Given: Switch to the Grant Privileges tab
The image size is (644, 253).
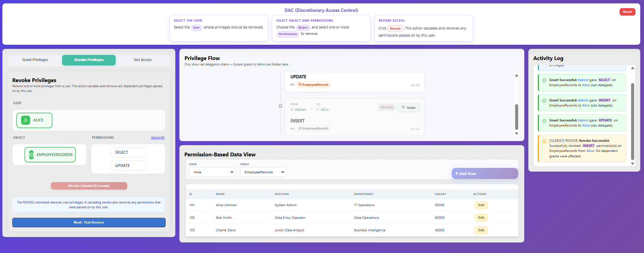Looking at the screenshot, I should [x=35, y=60].
